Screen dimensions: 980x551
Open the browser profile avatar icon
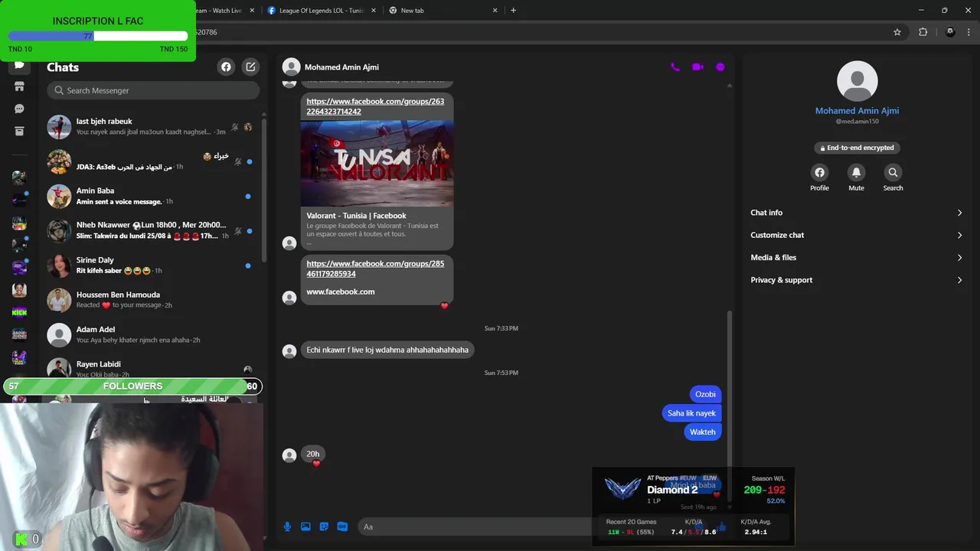(x=950, y=32)
